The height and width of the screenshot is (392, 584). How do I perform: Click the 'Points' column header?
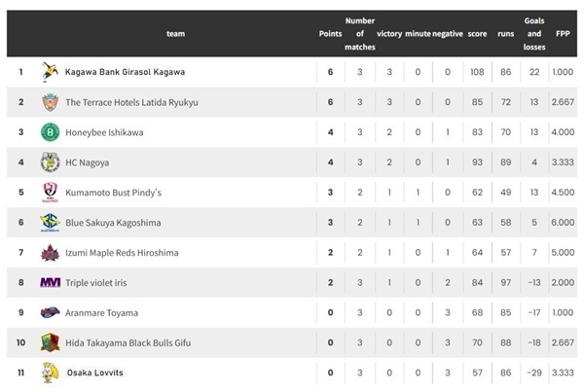330,33
